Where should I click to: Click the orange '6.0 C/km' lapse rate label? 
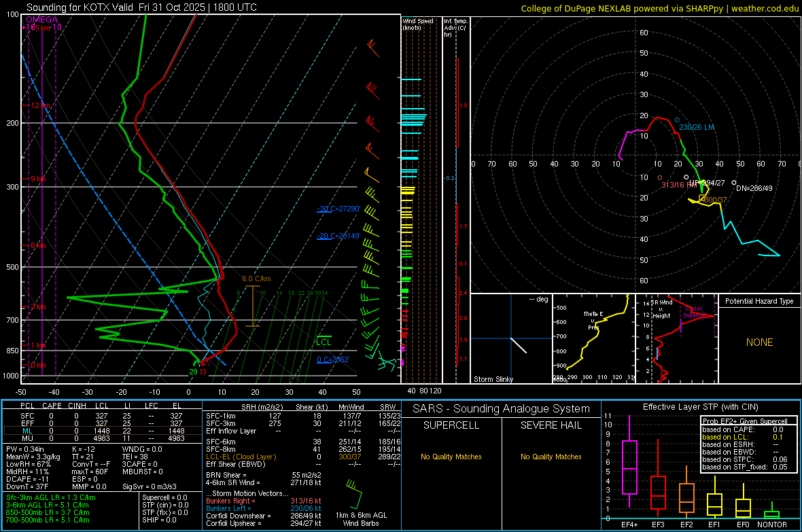click(x=256, y=279)
